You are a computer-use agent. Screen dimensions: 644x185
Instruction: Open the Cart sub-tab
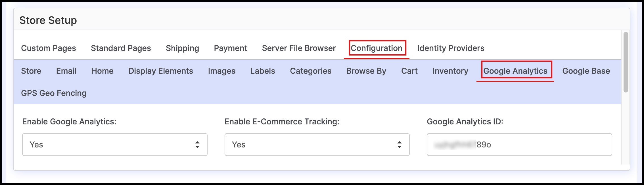tap(409, 71)
